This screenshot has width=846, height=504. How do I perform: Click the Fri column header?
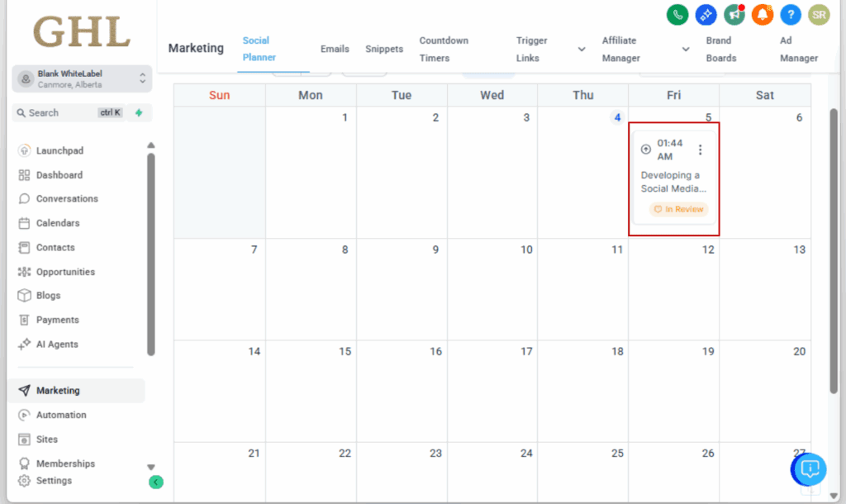pyautogui.click(x=673, y=96)
